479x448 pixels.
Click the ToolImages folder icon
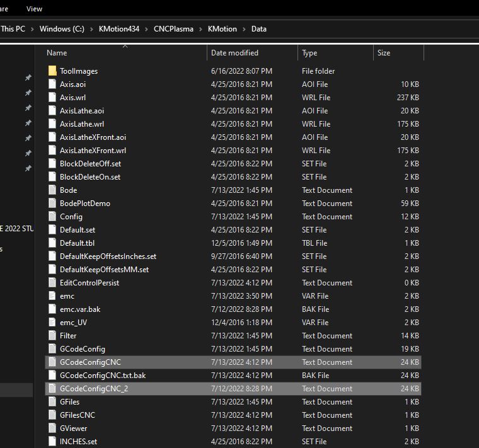coord(52,71)
